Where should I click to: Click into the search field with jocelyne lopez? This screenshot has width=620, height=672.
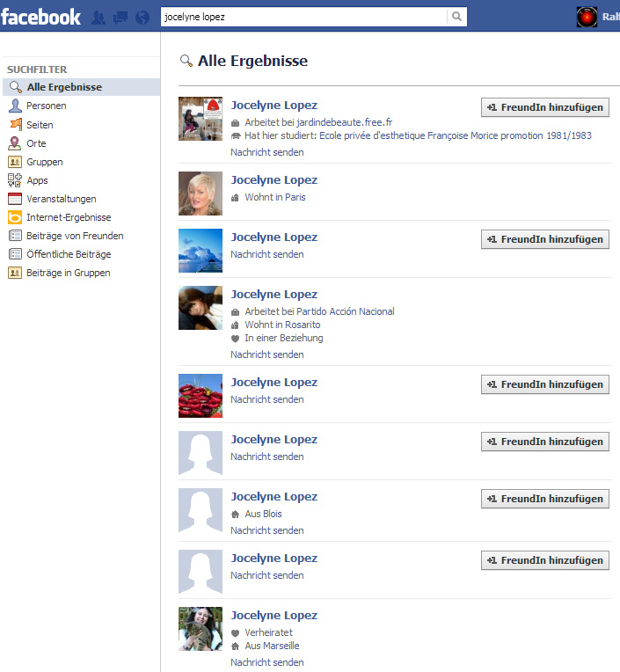[303, 17]
